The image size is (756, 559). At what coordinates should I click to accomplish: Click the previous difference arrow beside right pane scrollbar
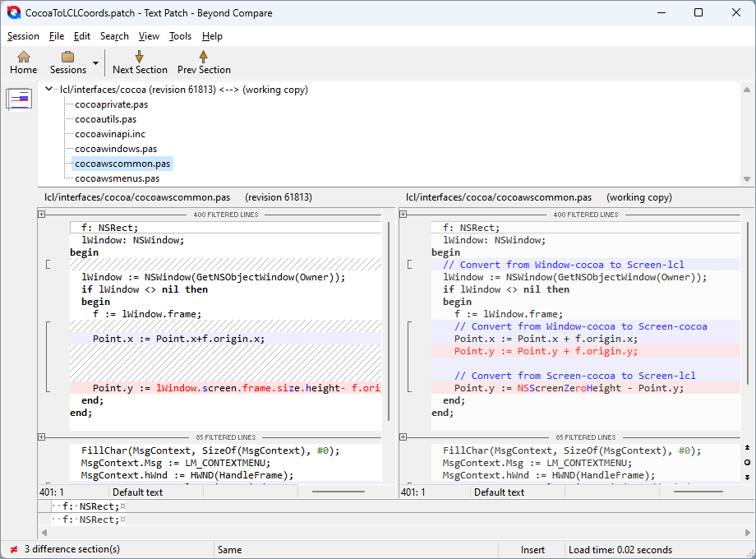click(x=747, y=448)
